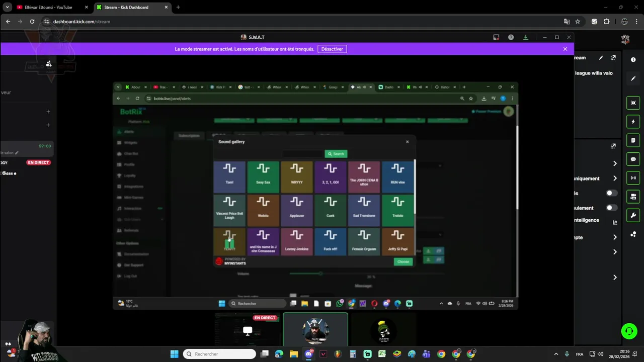Click Search in the Sound gallery

pyautogui.click(x=336, y=154)
